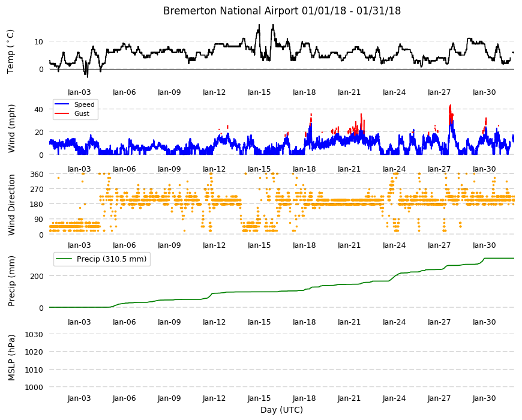
Task: Click Jan-06 label under the Wind Direction chart
Action: [x=124, y=245]
